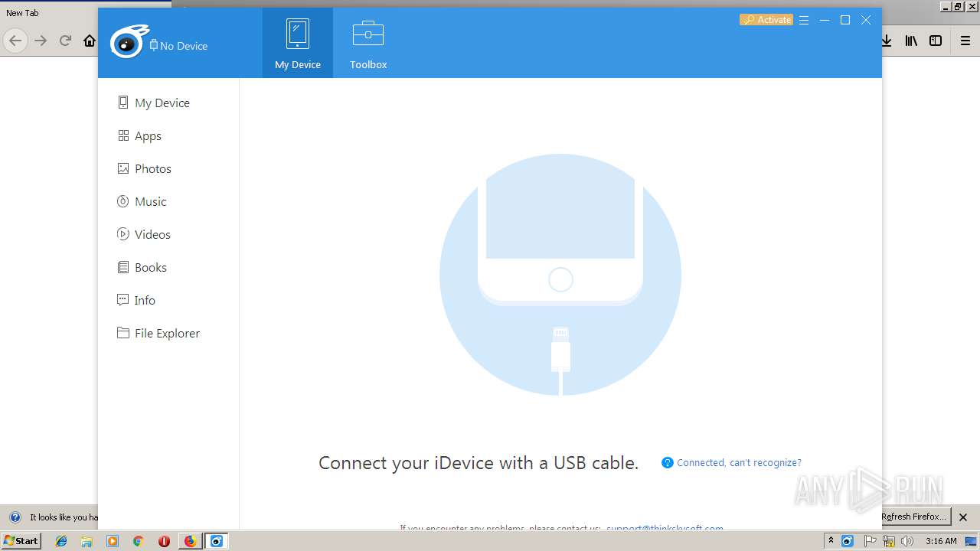Maximize the iTools window
Image resolution: width=980 pixels, height=551 pixels.
[845, 21]
